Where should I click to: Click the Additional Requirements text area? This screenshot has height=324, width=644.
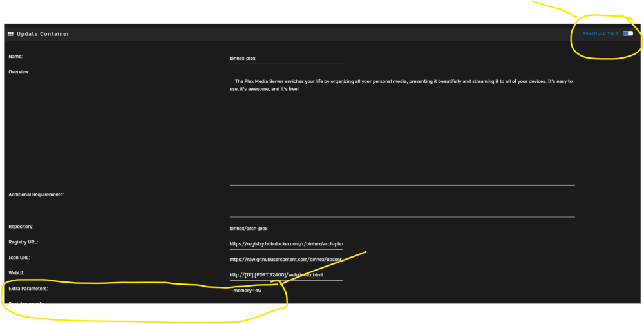pyautogui.click(x=402, y=204)
